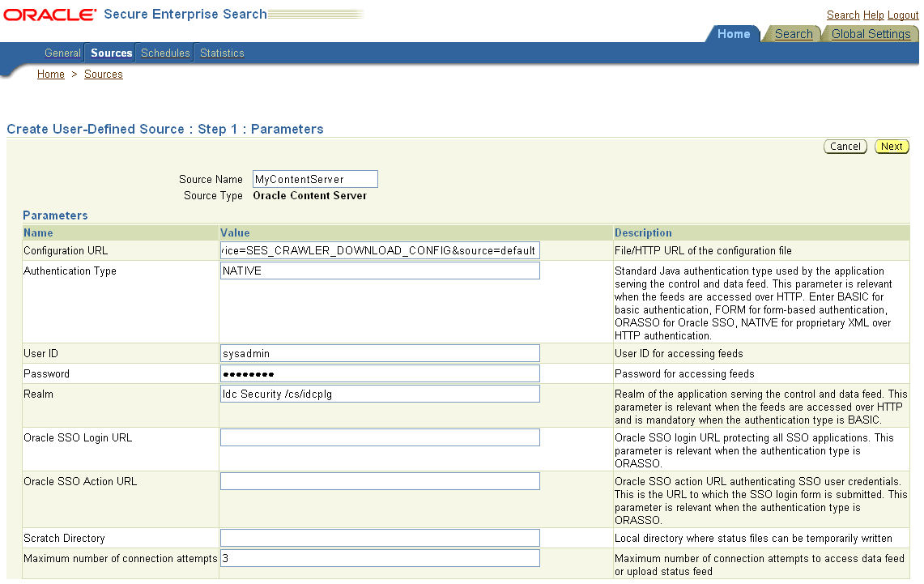Open the Statistics section

pos(221,53)
